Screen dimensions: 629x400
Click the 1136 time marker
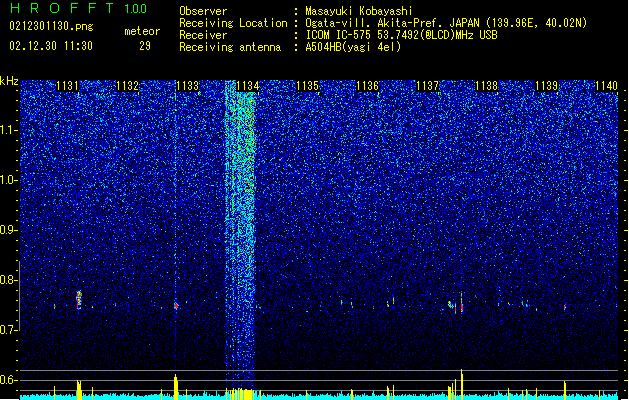pos(367,86)
